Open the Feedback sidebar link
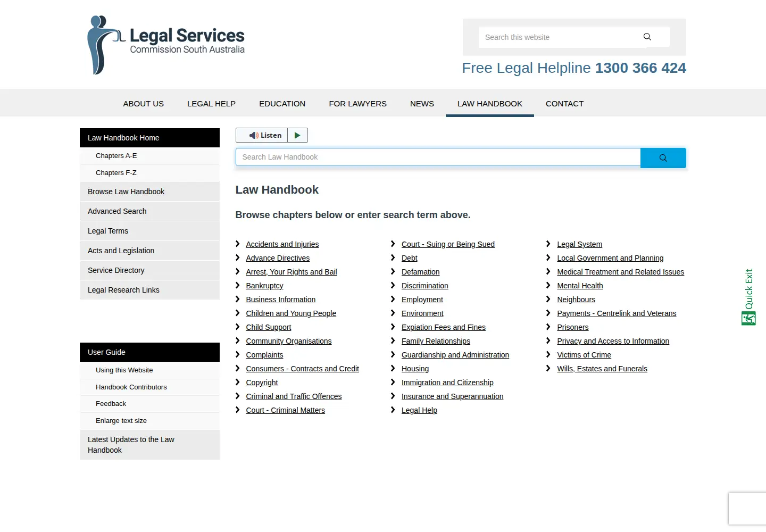 pyautogui.click(x=149, y=404)
